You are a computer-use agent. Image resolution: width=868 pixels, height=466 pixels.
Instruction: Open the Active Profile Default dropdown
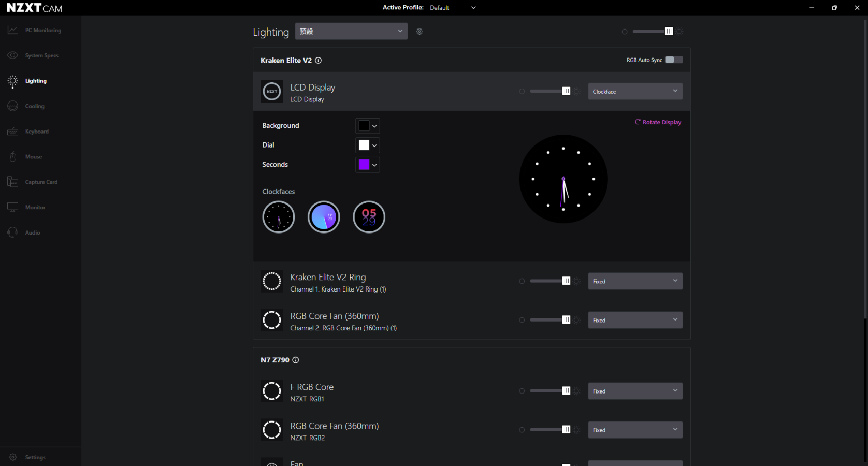coord(453,8)
